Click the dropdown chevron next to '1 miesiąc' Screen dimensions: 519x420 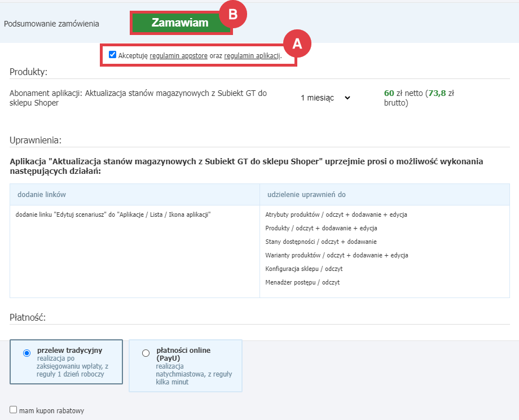click(348, 97)
